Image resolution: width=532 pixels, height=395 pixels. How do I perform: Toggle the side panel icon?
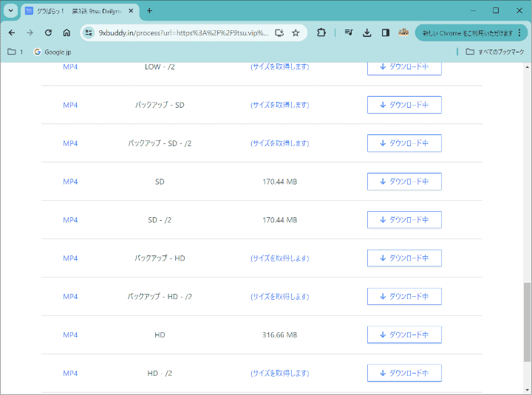386,32
